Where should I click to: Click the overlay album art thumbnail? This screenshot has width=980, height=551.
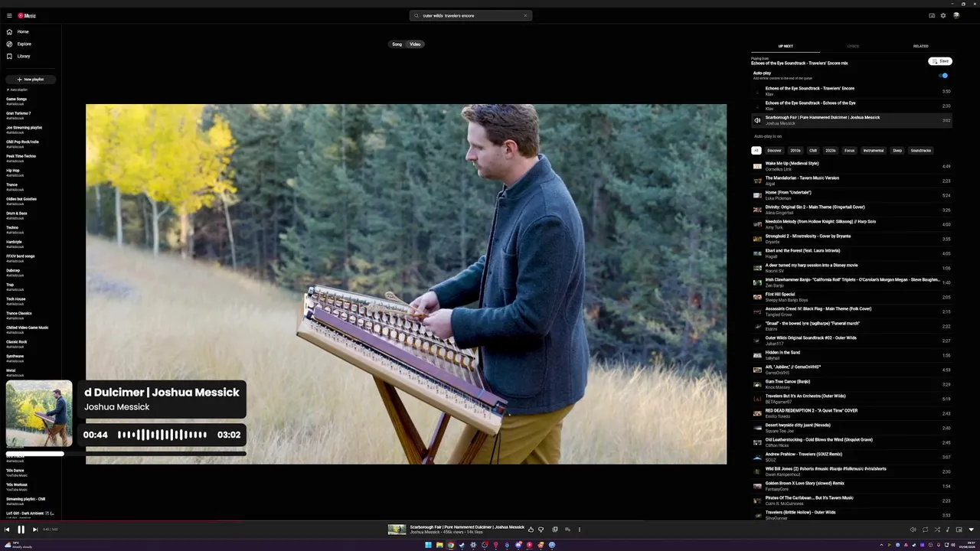[x=39, y=414]
